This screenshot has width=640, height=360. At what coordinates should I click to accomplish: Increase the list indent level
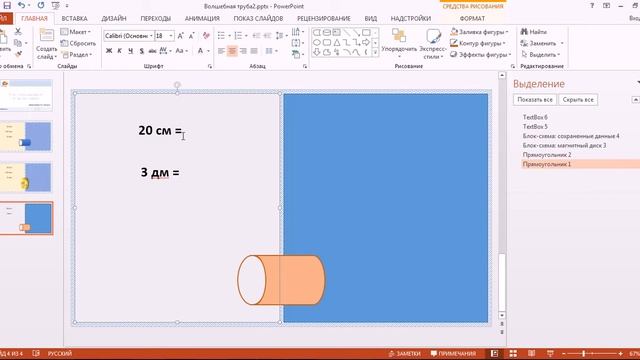pyautogui.click(x=267, y=36)
